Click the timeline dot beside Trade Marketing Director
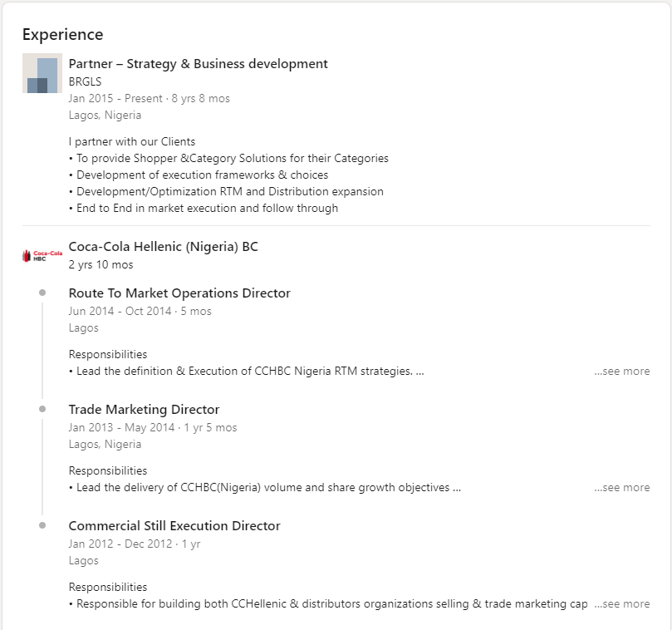672x630 pixels. [42, 409]
